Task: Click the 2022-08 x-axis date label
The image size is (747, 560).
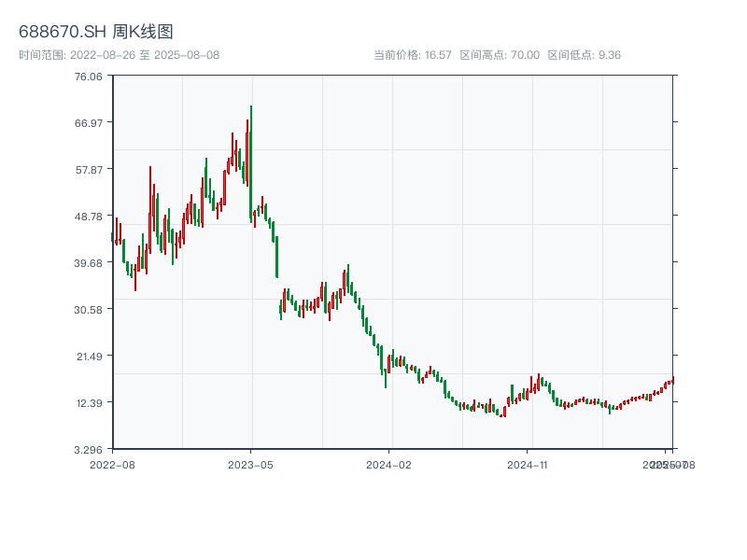Action: 112,464
